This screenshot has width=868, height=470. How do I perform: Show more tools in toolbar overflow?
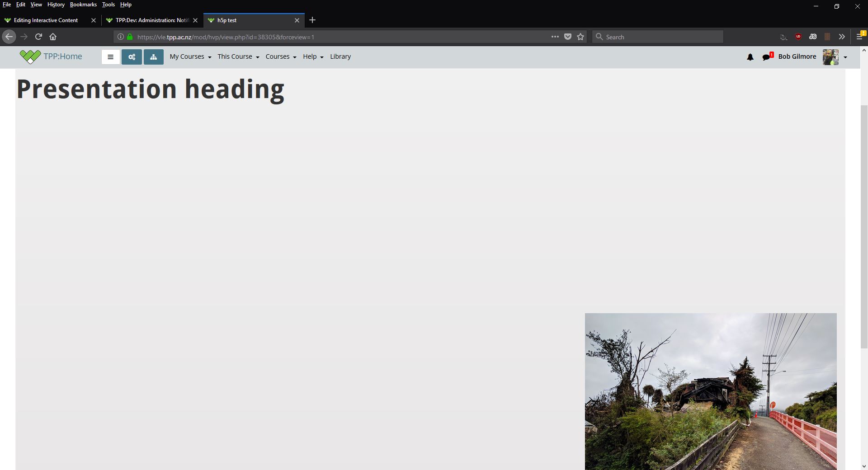842,37
